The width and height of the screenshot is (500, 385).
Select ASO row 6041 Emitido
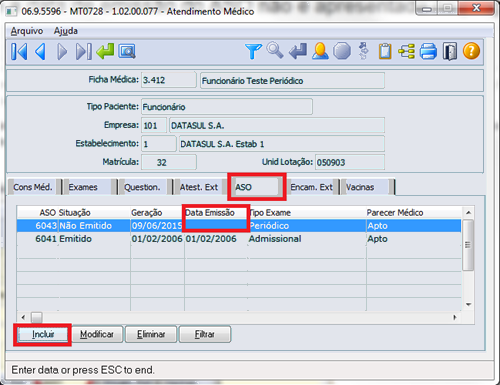pyautogui.click(x=239, y=239)
